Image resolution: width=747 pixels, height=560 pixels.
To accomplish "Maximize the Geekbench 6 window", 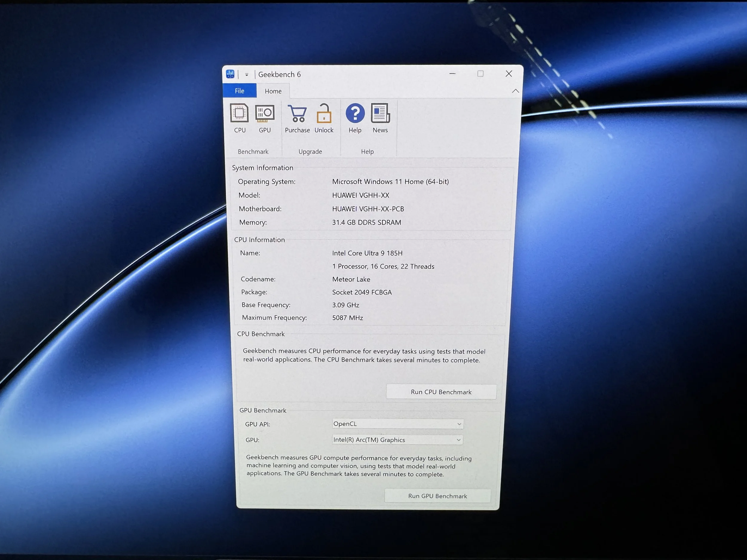I will [480, 73].
